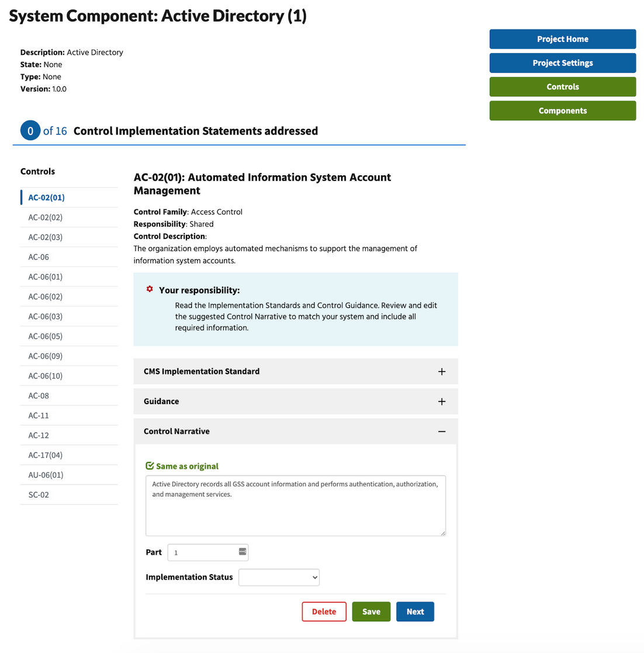Image resolution: width=644 pixels, height=653 pixels.
Task: Open control AU-06(01) from the list
Action: click(x=46, y=475)
